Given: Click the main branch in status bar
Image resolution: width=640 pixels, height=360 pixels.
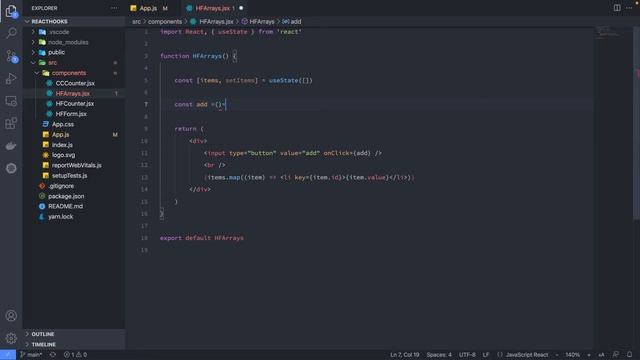Looking at the screenshot, I should pos(31,355).
